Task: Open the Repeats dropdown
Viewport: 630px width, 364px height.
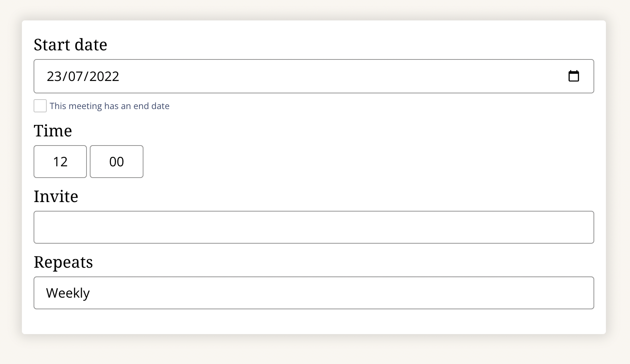Action: [314, 293]
